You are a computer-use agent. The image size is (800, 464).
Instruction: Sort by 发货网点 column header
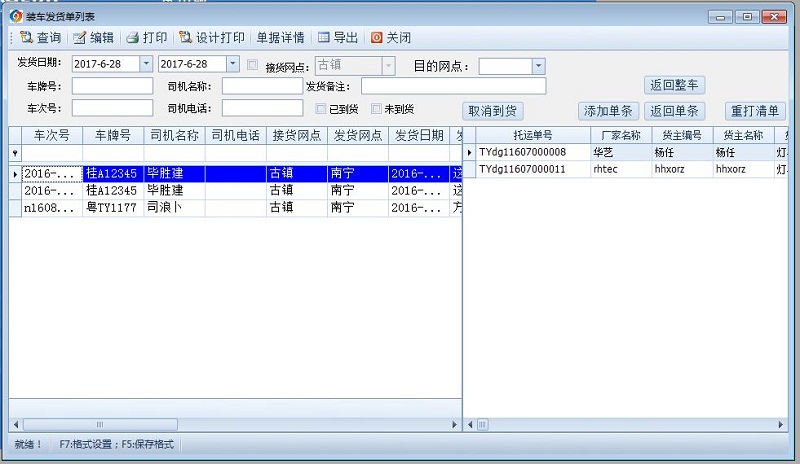[358, 135]
